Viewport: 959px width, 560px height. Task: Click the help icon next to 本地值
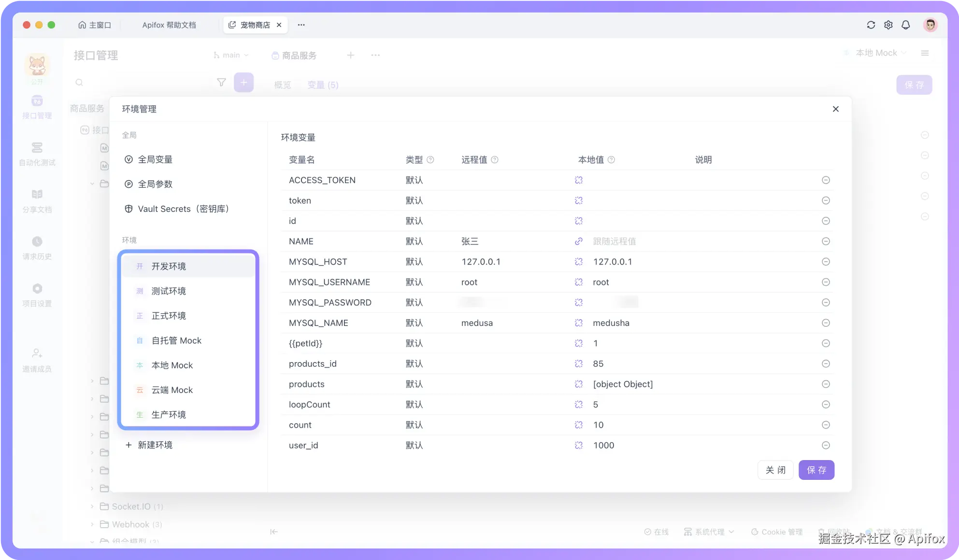pyautogui.click(x=611, y=160)
